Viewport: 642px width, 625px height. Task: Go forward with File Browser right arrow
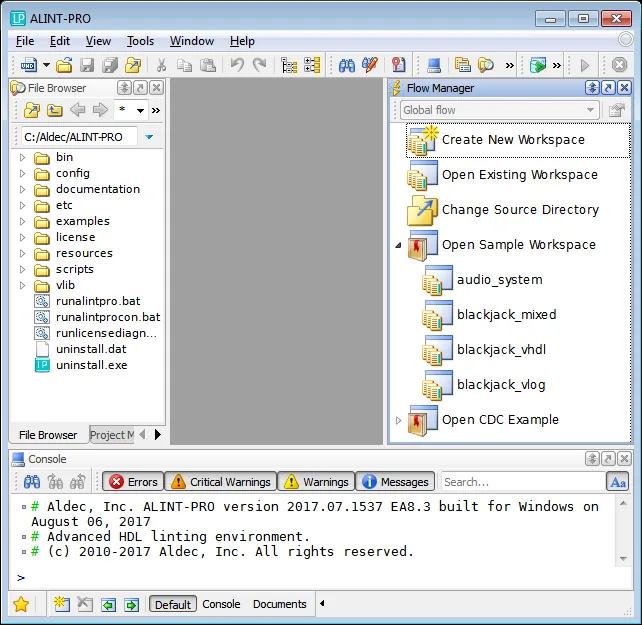coord(100,110)
